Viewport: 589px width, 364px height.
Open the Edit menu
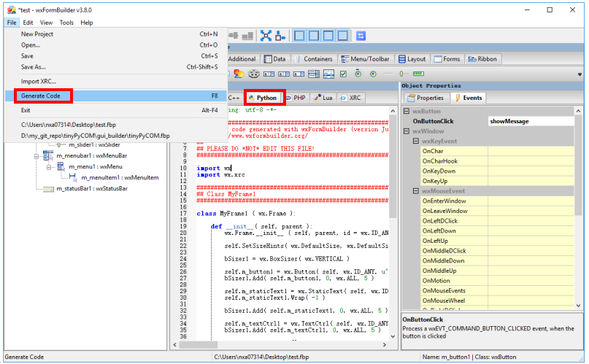28,23
